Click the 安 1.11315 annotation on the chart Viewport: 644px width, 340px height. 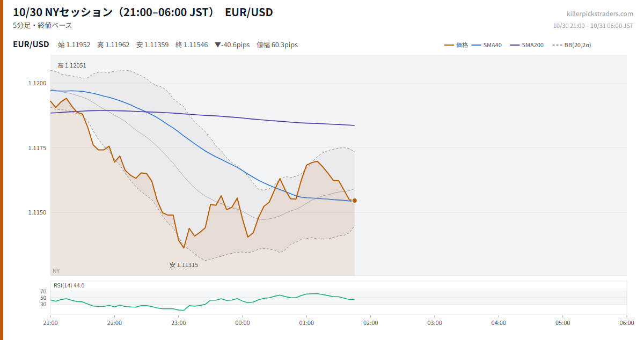(x=184, y=265)
